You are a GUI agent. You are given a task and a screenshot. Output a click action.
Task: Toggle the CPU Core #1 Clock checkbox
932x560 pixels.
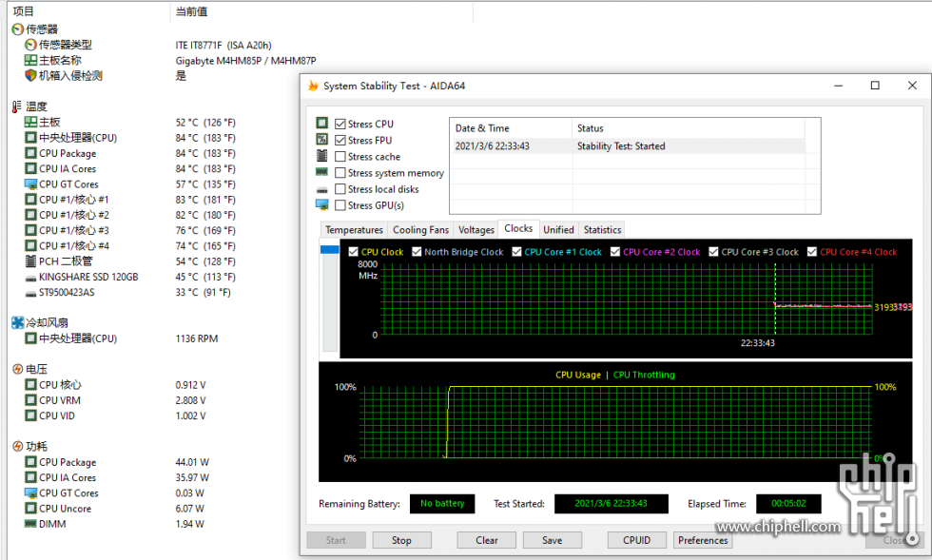(517, 251)
